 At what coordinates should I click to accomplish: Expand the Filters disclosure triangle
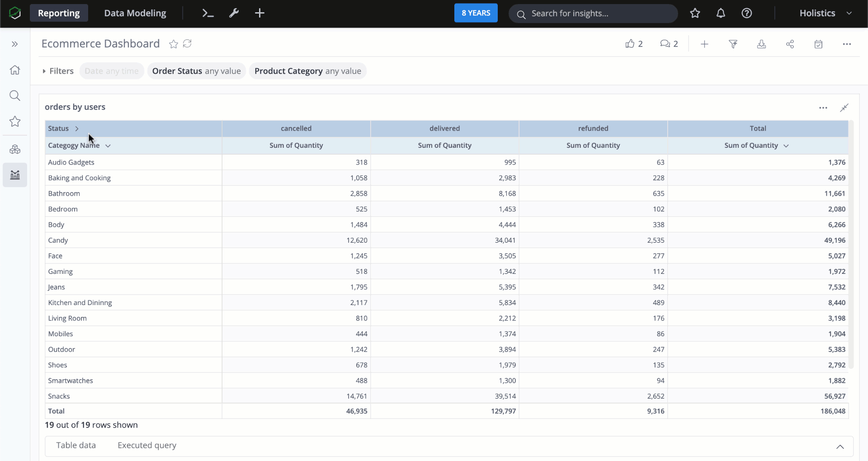[44, 71]
